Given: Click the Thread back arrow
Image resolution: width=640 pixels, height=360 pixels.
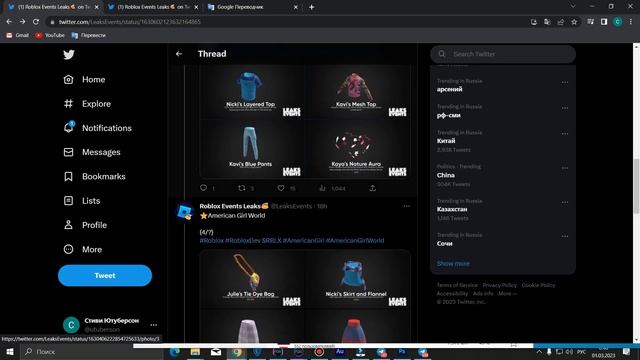Looking at the screenshot, I should coord(179,54).
